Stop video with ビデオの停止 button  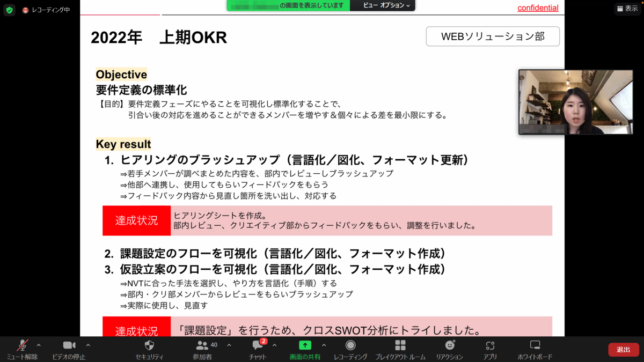[x=69, y=350]
